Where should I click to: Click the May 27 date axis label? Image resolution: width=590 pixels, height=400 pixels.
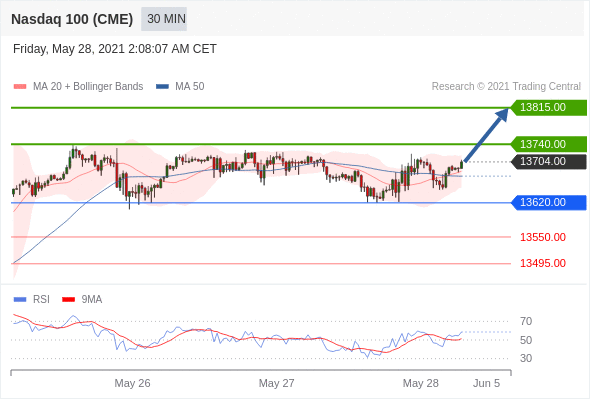tap(277, 383)
